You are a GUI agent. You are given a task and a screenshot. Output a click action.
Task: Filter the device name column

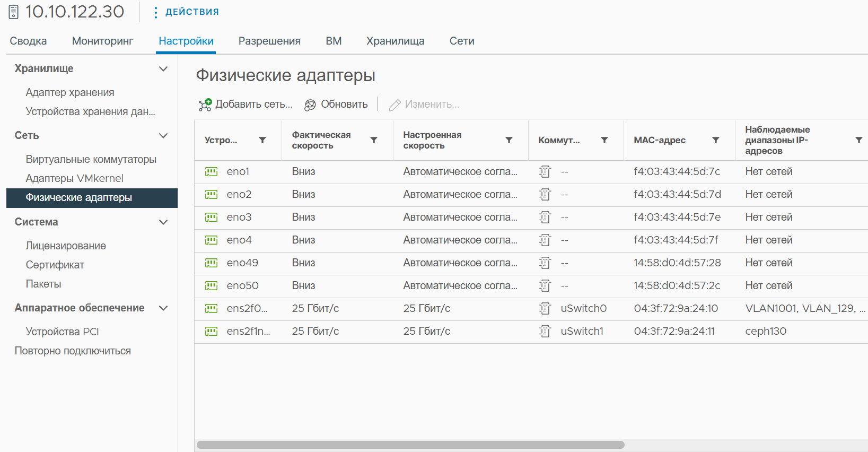[x=262, y=140]
